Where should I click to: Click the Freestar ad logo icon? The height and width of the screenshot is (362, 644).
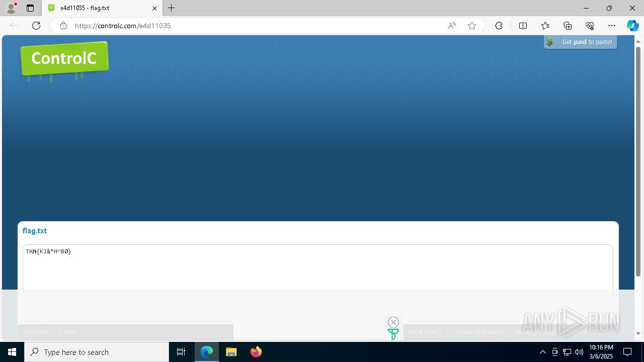coord(393,334)
